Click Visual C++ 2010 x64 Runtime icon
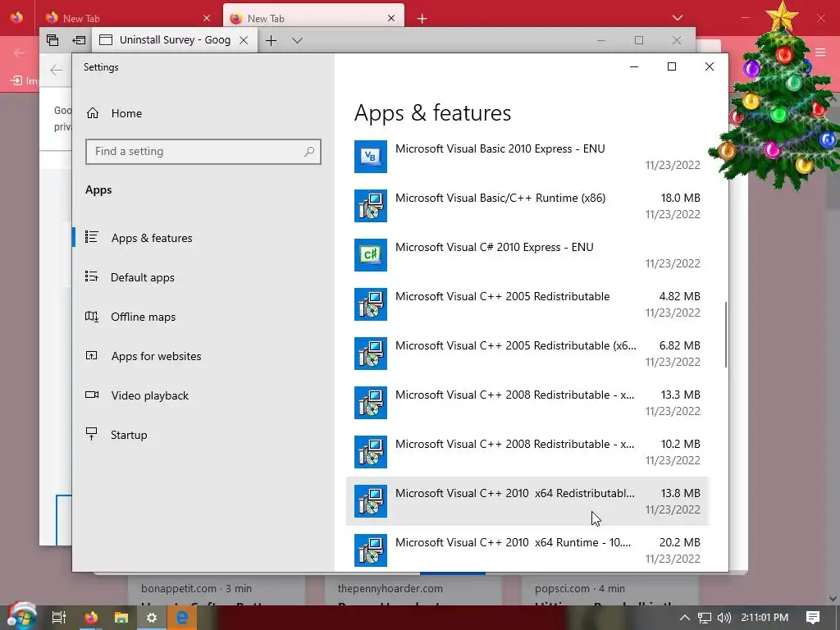Image resolution: width=840 pixels, height=630 pixels. coord(371,550)
